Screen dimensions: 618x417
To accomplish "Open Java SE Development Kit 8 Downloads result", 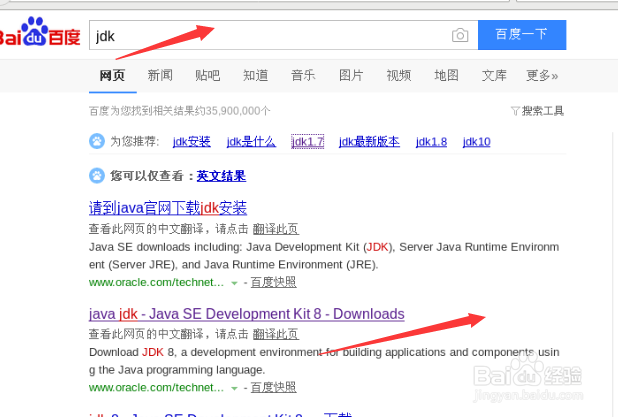I will [x=247, y=314].
